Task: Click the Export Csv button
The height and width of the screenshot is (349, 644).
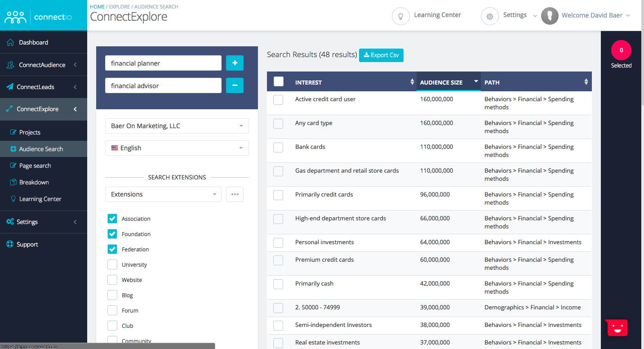Action: pyautogui.click(x=381, y=55)
